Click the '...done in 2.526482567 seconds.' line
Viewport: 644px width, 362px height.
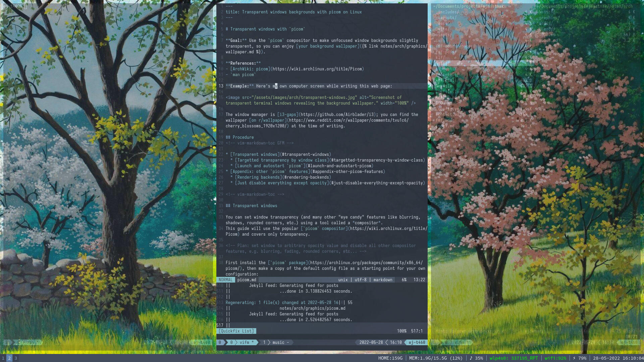316,319
